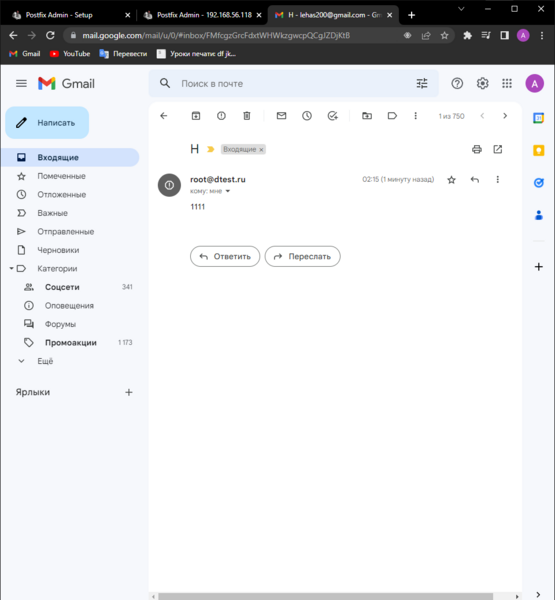This screenshot has width=555, height=600.
Task: Get add-ons with side panel plus
Action: pos(539,267)
